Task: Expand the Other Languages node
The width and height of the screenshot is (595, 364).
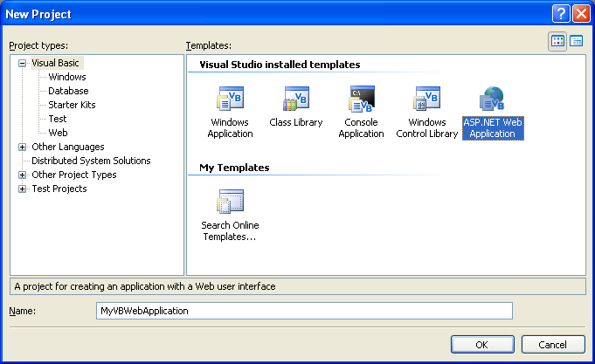Action: click(x=22, y=147)
